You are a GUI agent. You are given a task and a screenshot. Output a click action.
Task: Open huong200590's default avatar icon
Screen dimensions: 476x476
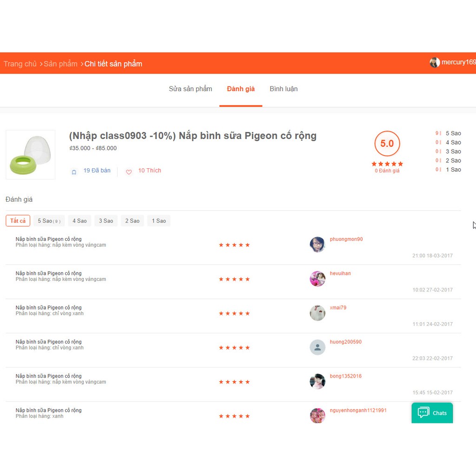[x=317, y=347]
